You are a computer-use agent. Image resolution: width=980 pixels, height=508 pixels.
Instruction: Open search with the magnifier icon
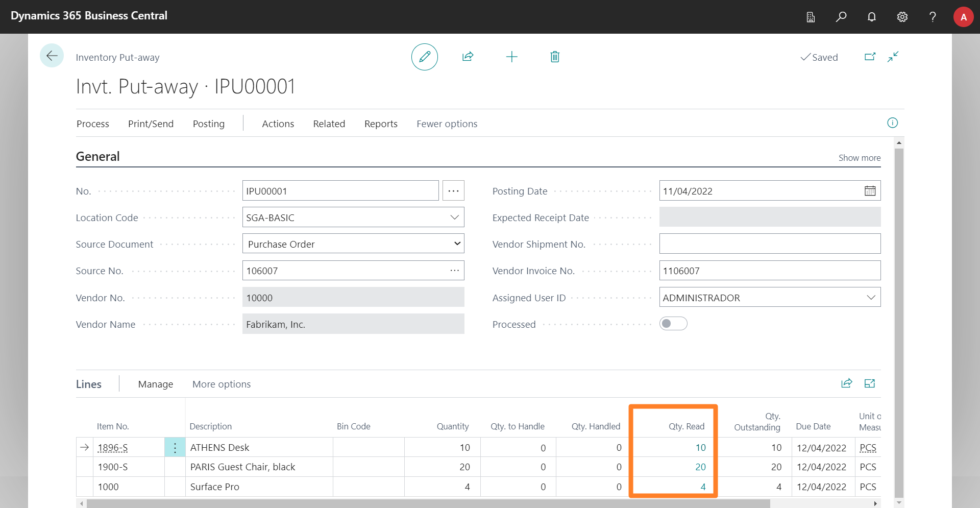(x=841, y=17)
